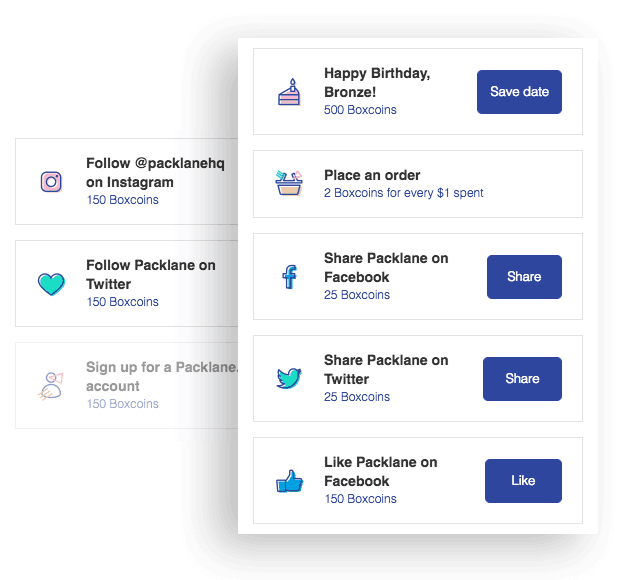Click the Facebook logo icon
The image size is (641, 580).
click(x=289, y=277)
